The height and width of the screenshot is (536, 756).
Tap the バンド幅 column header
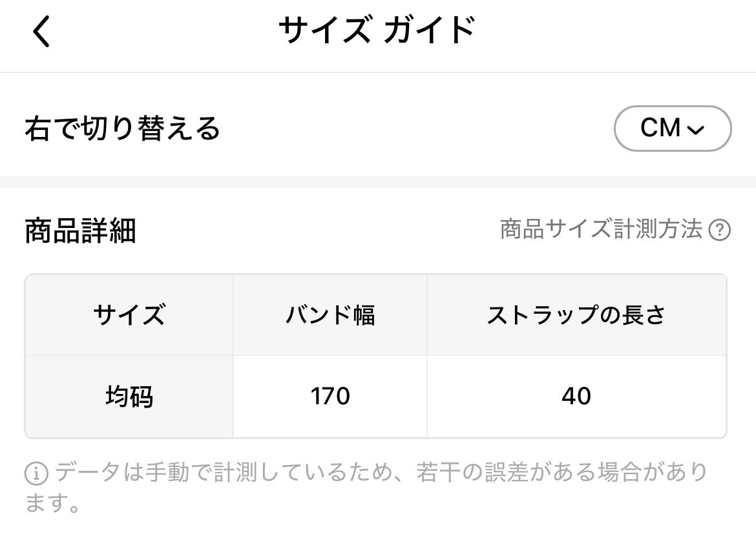[330, 315]
